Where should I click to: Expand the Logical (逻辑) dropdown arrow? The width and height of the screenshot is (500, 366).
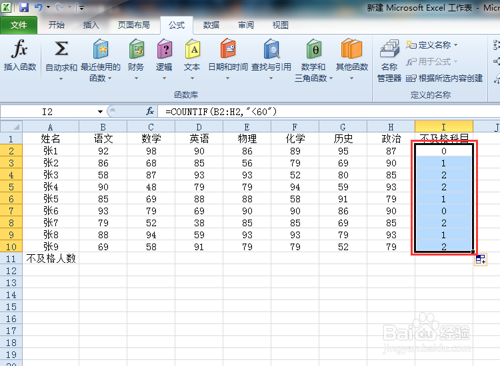[164, 78]
